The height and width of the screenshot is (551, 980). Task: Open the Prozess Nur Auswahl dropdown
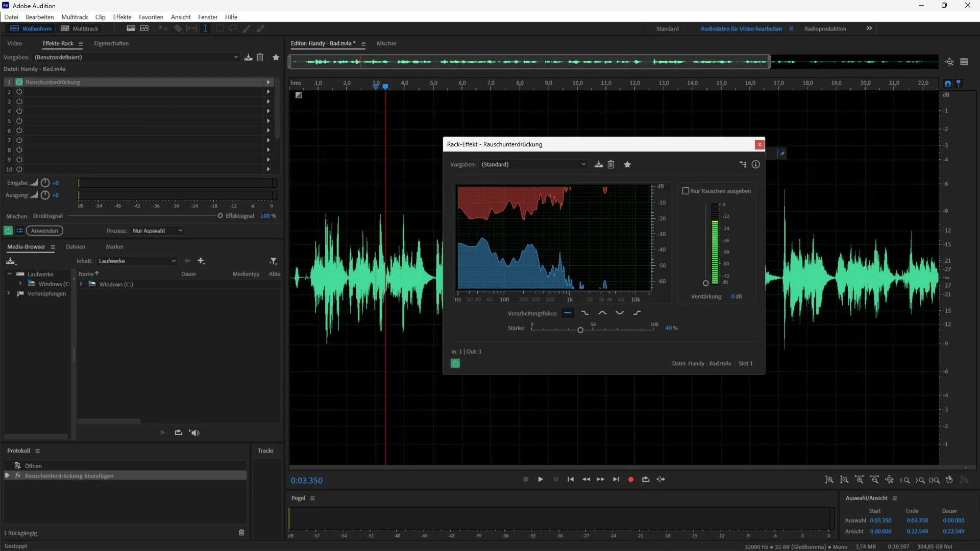(157, 231)
